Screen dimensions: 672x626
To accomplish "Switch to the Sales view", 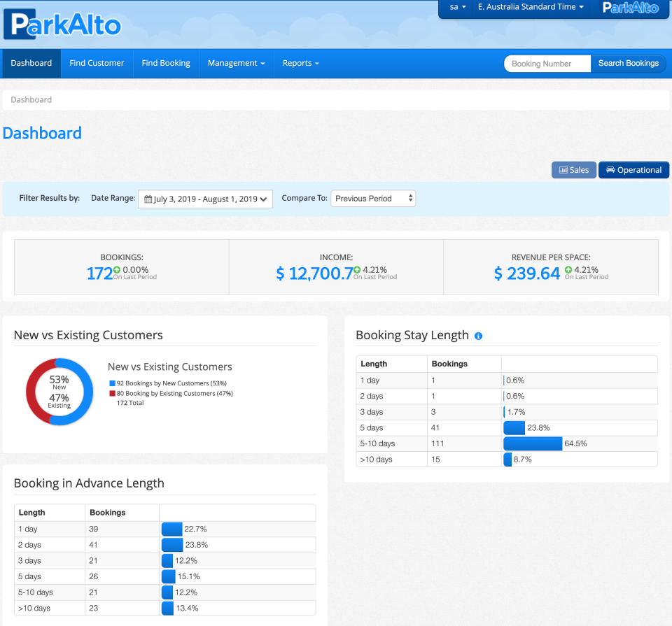I will [x=573, y=170].
